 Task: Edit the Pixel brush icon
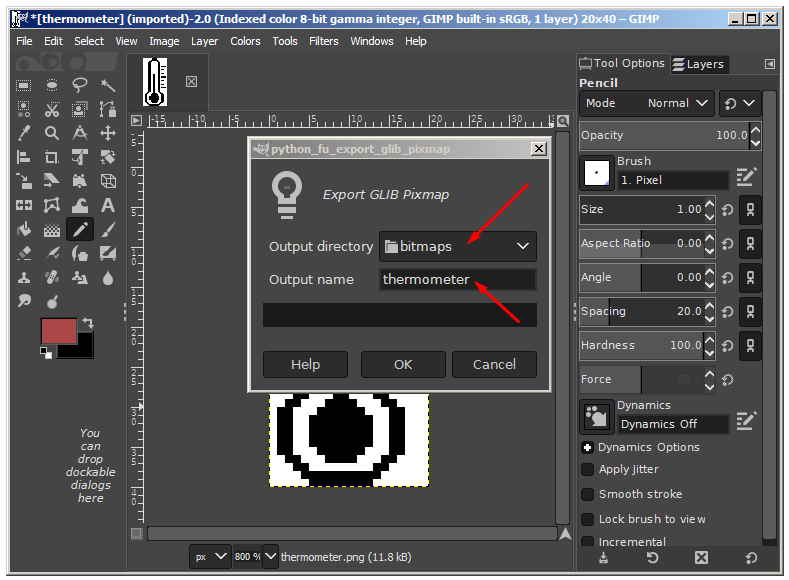(746, 177)
